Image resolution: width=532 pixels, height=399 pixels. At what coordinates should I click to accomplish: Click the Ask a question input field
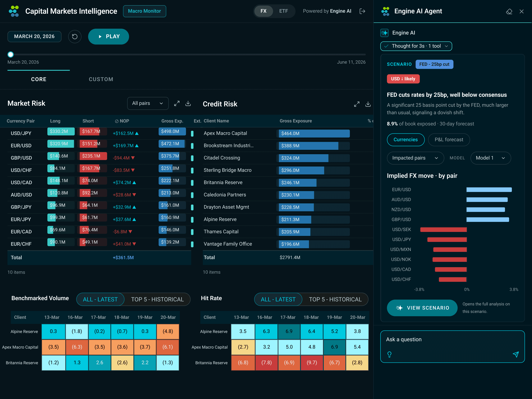pos(452,347)
